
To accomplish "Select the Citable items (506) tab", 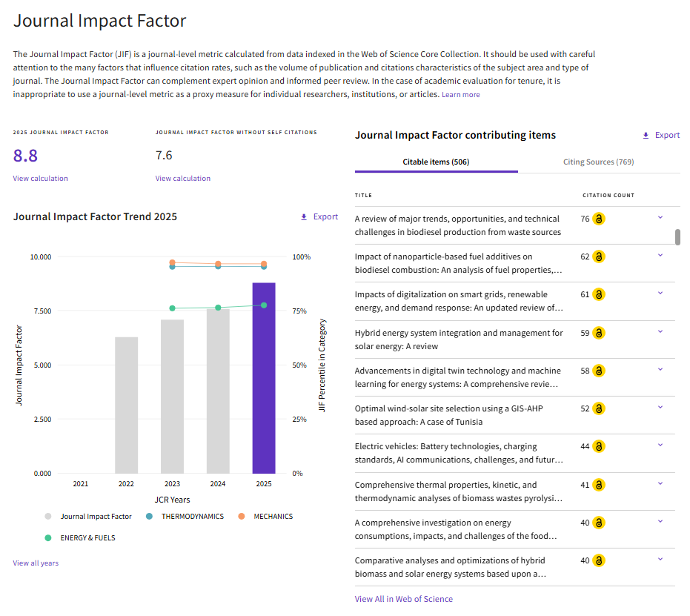I will coord(436,162).
